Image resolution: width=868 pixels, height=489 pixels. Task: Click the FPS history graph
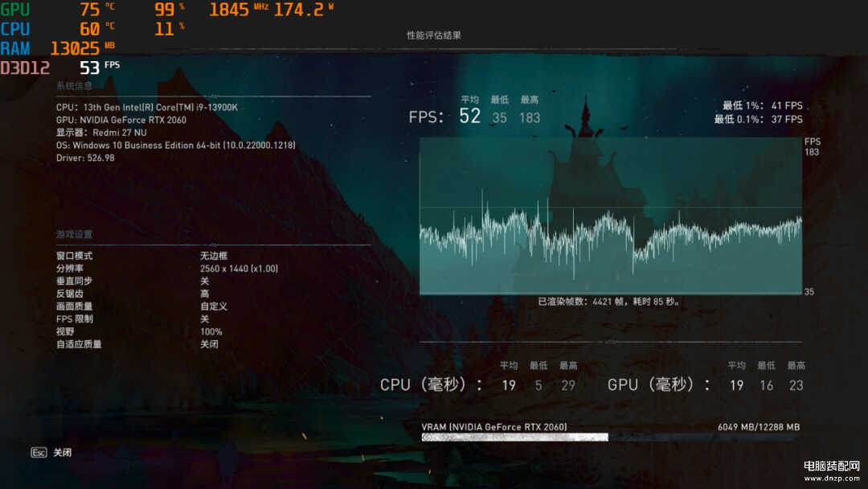point(611,216)
